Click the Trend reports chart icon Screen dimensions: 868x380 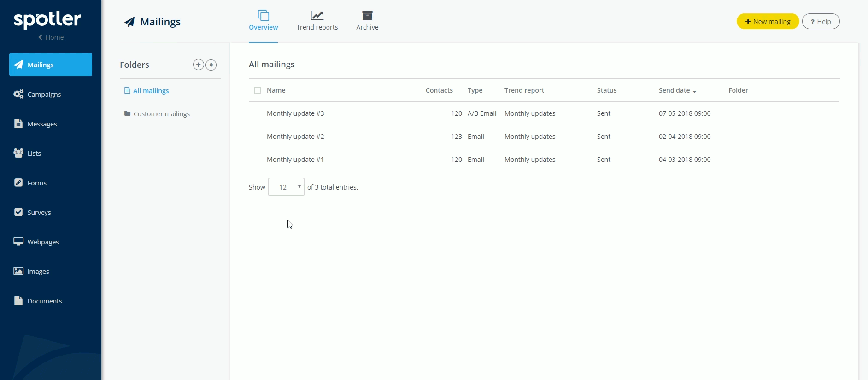[317, 15]
